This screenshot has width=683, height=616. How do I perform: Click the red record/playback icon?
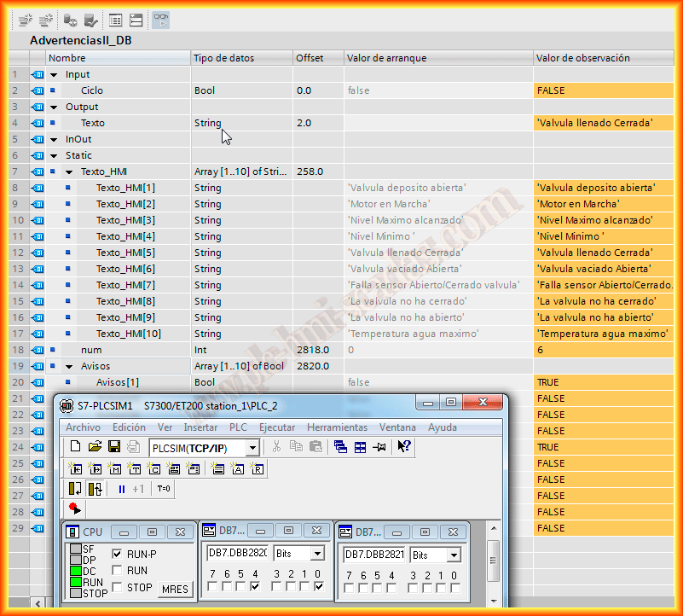point(75,508)
